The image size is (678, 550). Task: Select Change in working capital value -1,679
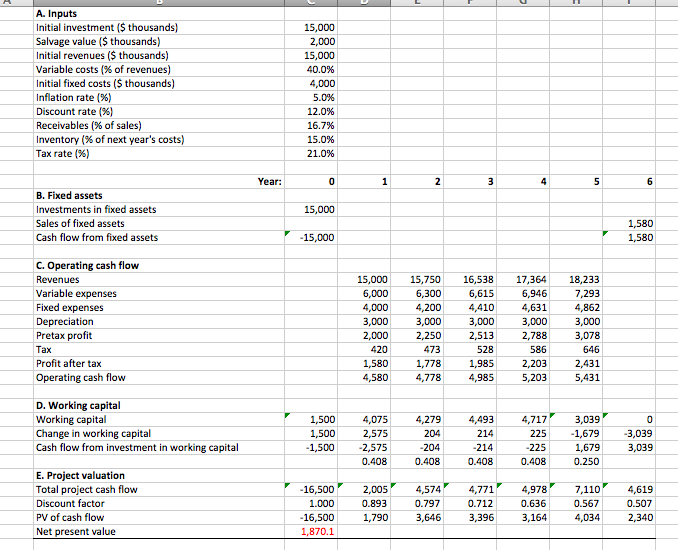point(576,433)
